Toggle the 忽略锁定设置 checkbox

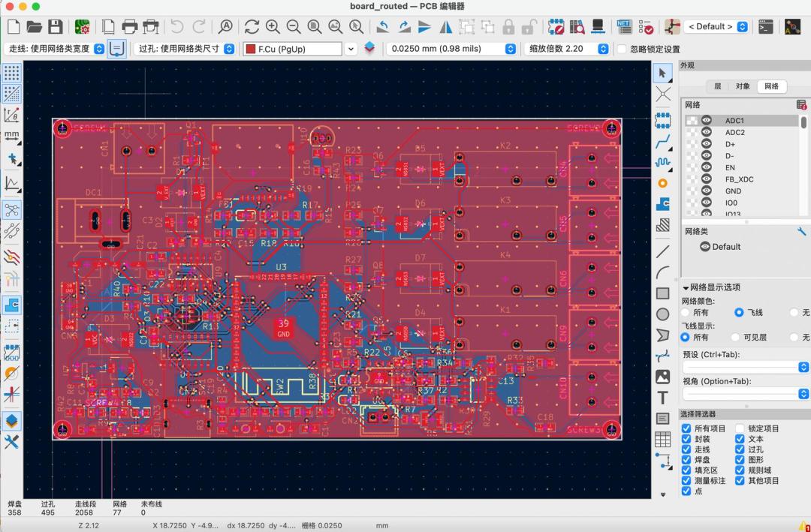coord(622,49)
